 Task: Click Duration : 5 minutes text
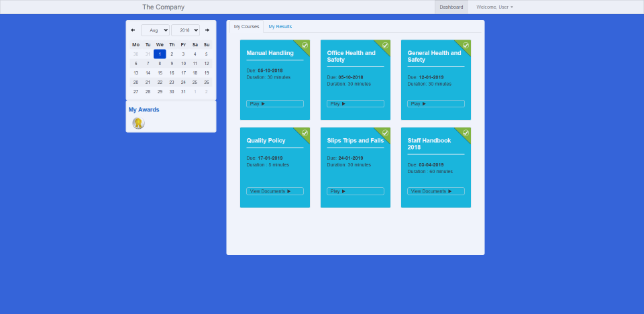(x=268, y=165)
